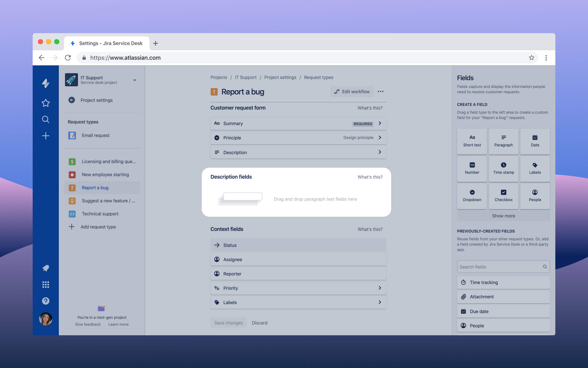Image resolution: width=588 pixels, height=368 pixels.
Task: Click the Edit workflow button
Action: 352,92
